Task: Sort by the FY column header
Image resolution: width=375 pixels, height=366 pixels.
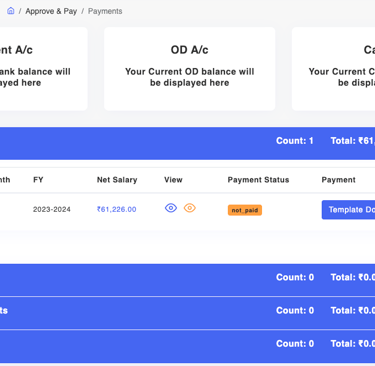Action: pyautogui.click(x=38, y=180)
